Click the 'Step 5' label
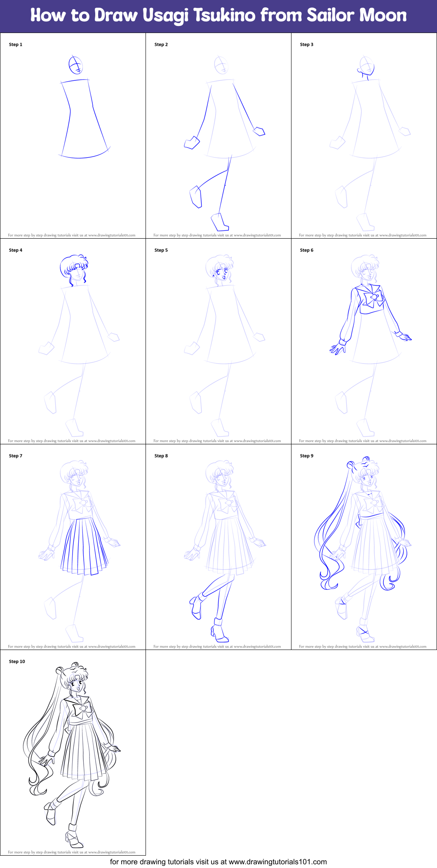The width and height of the screenshot is (437, 868). [161, 250]
